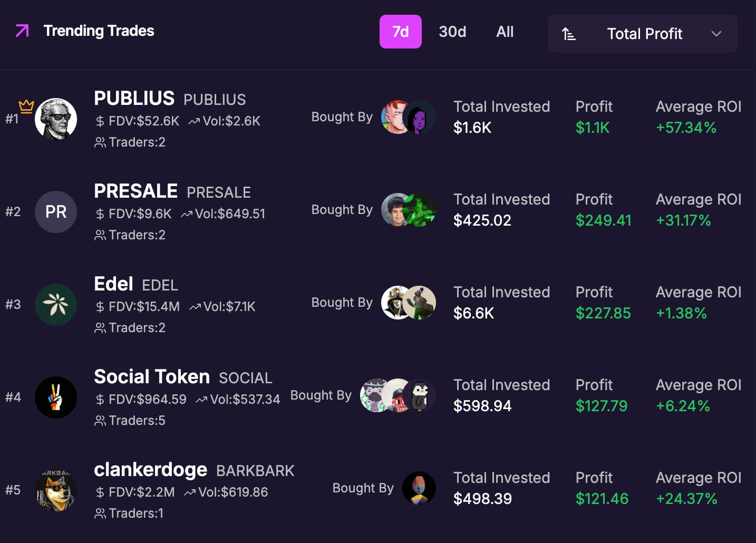
Task: Open the Social Token name link
Action: click(152, 377)
